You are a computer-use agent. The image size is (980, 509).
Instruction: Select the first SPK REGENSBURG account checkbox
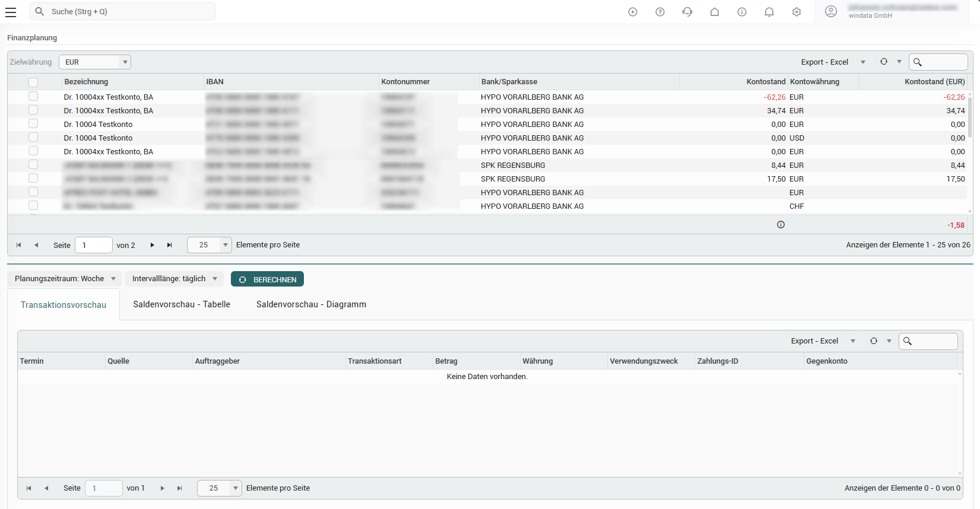[33, 165]
